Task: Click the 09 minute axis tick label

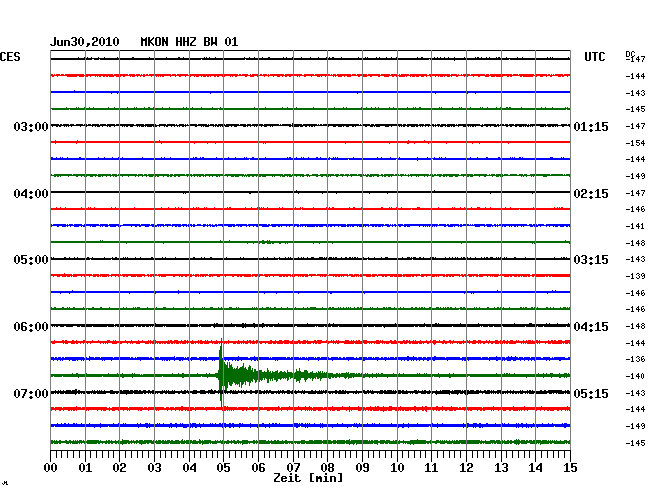Action: click(x=362, y=467)
